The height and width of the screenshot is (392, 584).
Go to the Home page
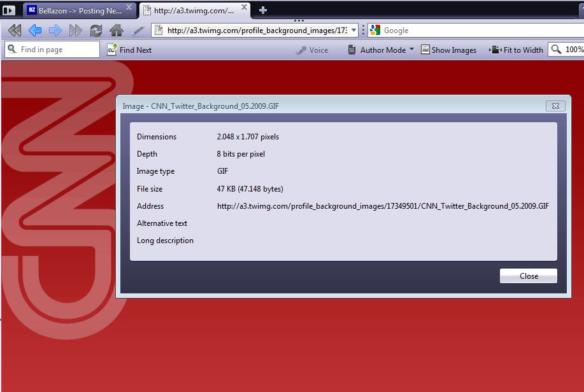pos(117,30)
